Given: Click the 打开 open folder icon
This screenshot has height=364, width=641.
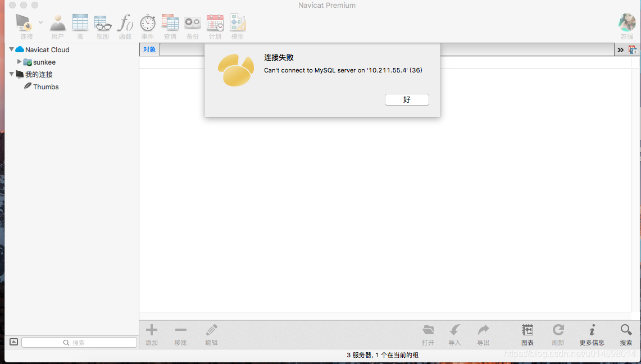Looking at the screenshot, I should tap(428, 330).
